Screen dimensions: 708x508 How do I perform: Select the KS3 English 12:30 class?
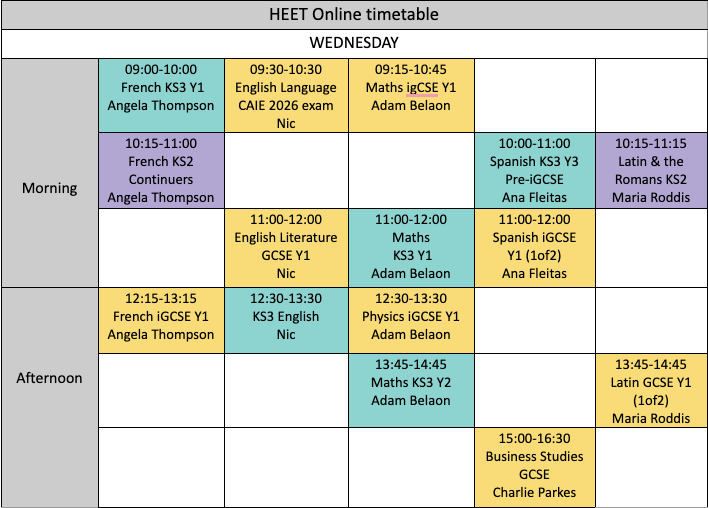(x=286, y=317)
